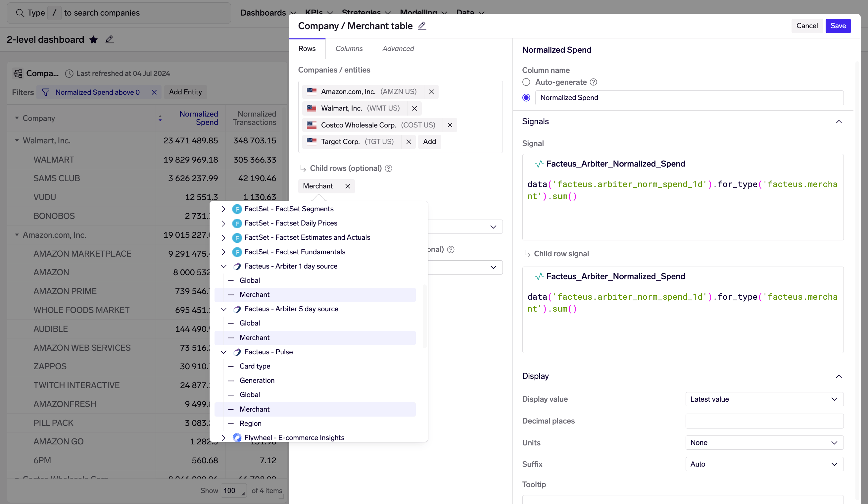Click the edit pencil next to Company / Merchant table
Screen dimensions: 868x504
(422, 26)
